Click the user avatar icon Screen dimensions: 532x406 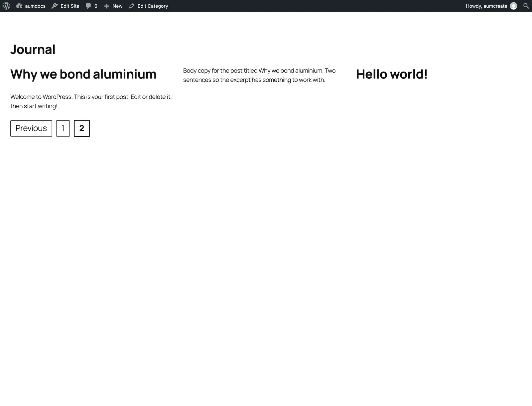pyautogui.click(x=513, y=6)
